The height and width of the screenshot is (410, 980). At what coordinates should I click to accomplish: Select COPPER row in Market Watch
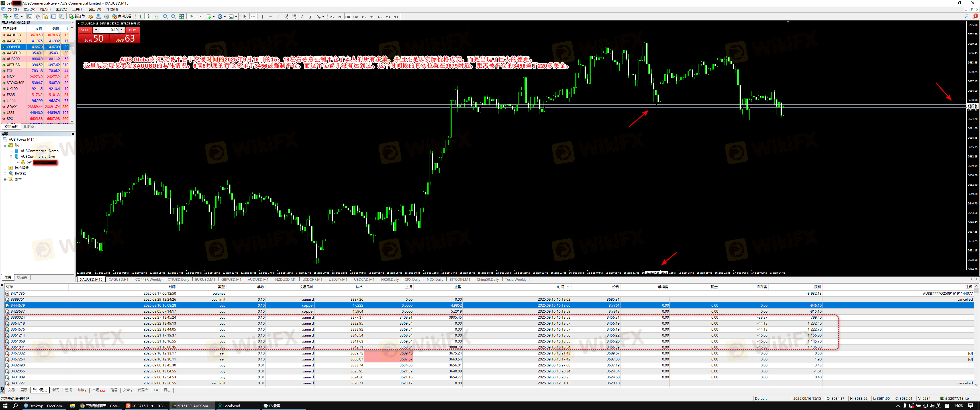14,47
